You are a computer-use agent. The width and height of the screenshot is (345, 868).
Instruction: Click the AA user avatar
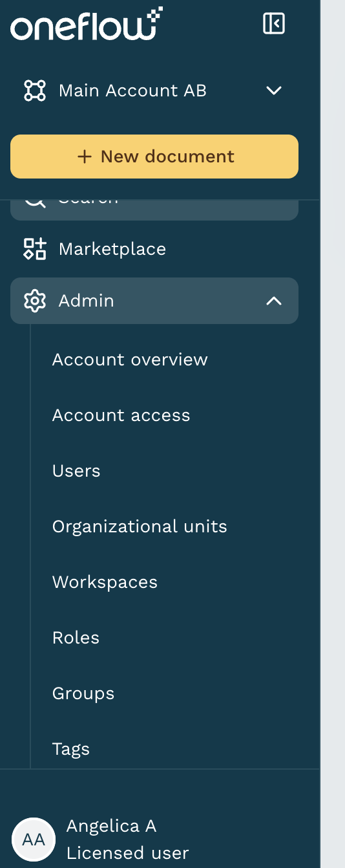point(34,840)
